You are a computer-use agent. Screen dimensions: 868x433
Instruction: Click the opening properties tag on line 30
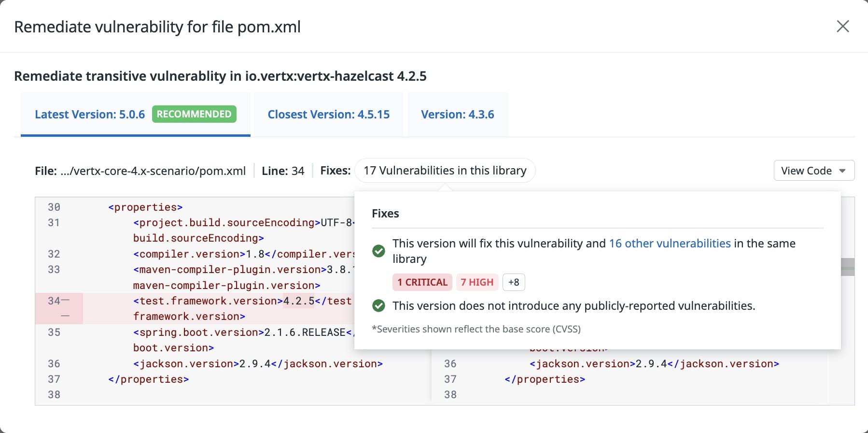pyautogui.click(x=145, y=207)
